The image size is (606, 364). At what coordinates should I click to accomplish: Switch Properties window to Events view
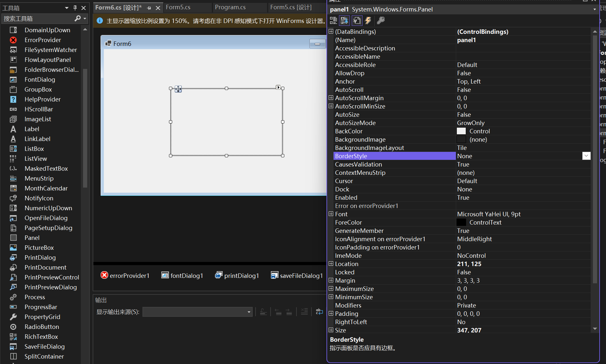tap(368, 20)
